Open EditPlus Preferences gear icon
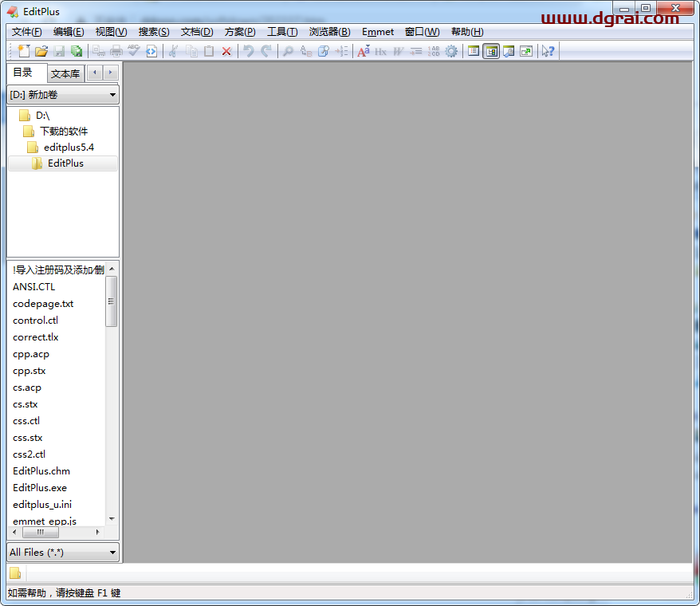 click(450, 51)
